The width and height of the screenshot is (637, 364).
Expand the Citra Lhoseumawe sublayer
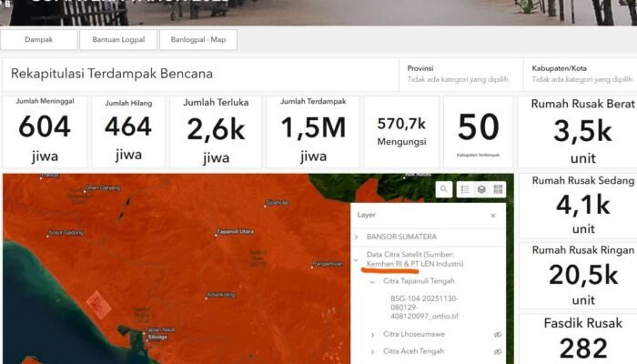tap(372, 335)
